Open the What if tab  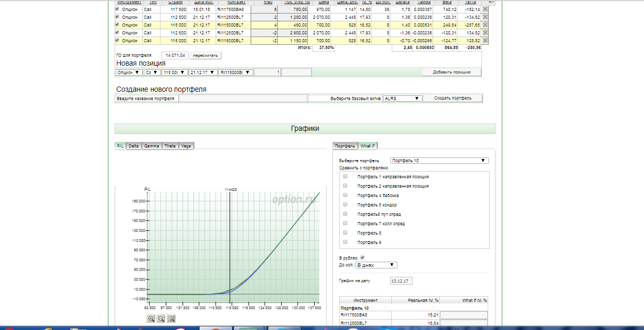[368, 146]
